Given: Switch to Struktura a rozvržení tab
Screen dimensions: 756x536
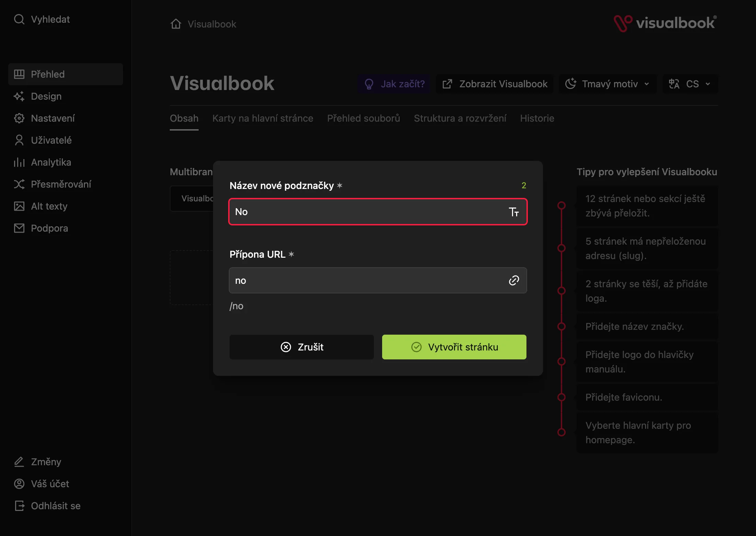Looking at the screenshot, I should (460, 118).
